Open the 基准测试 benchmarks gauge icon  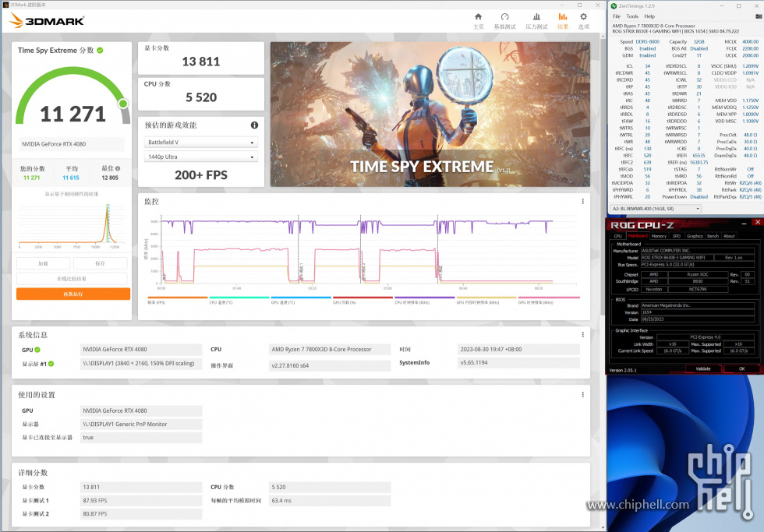tap(505, 17)
